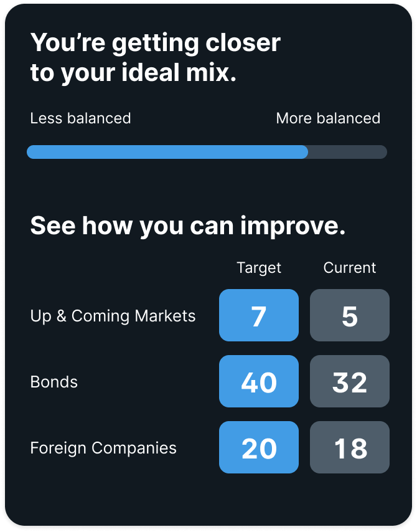Click the blue Target tile showing 7

[x=258, y=315]
